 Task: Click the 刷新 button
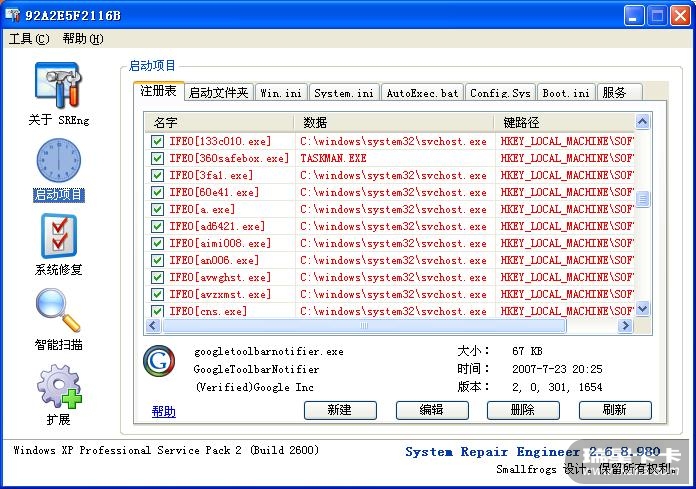point(615,410)
